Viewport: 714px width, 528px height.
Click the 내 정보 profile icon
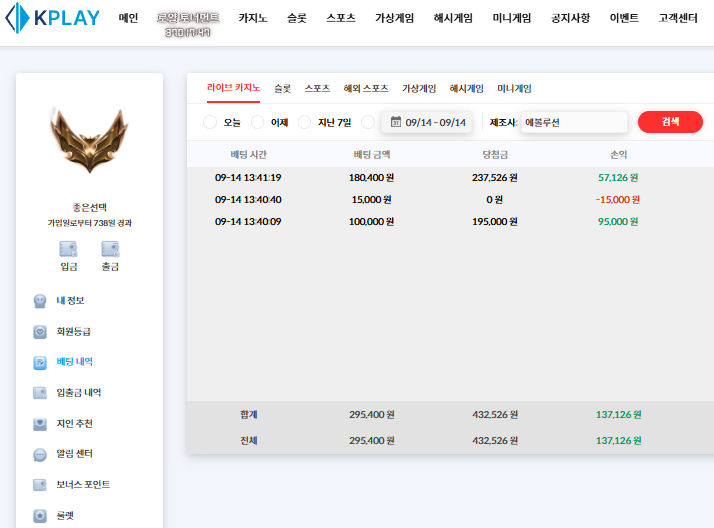(x=40, y=301)
